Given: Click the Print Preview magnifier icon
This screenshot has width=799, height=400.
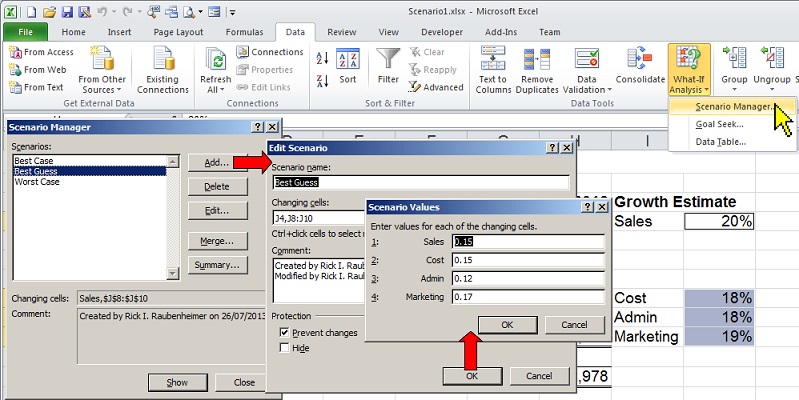Looking at the screenshot, I should [x=190, y=11].
